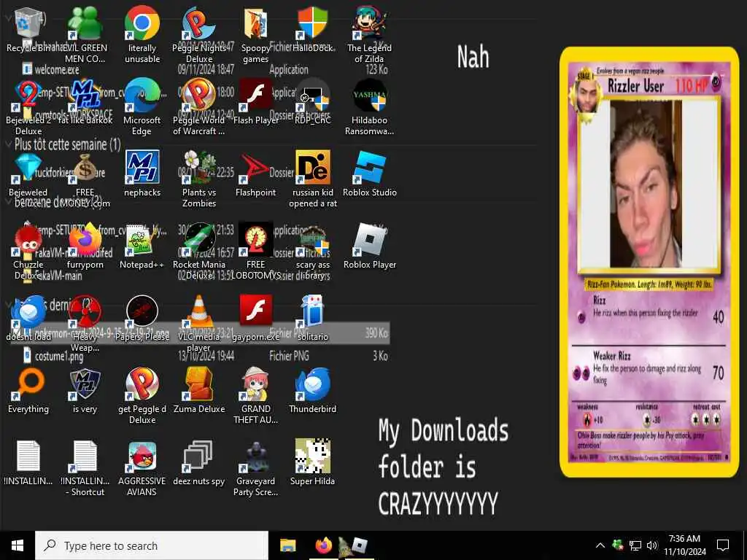This screenshot has width=747, height=560.
Task: Open the !INSTALLIN... - Shortcut file
Action: [85, 457]
